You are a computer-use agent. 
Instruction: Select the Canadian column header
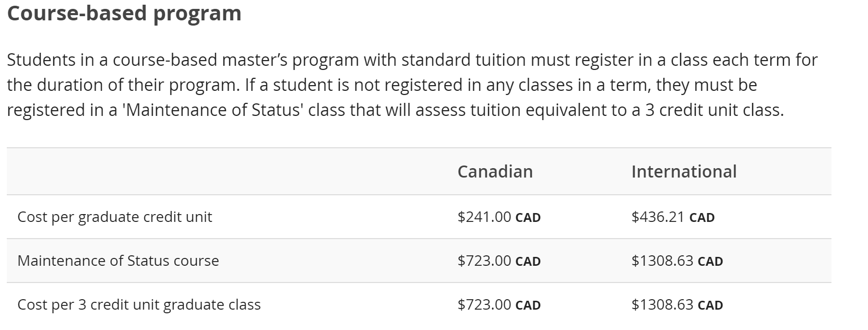click(495, 171)
